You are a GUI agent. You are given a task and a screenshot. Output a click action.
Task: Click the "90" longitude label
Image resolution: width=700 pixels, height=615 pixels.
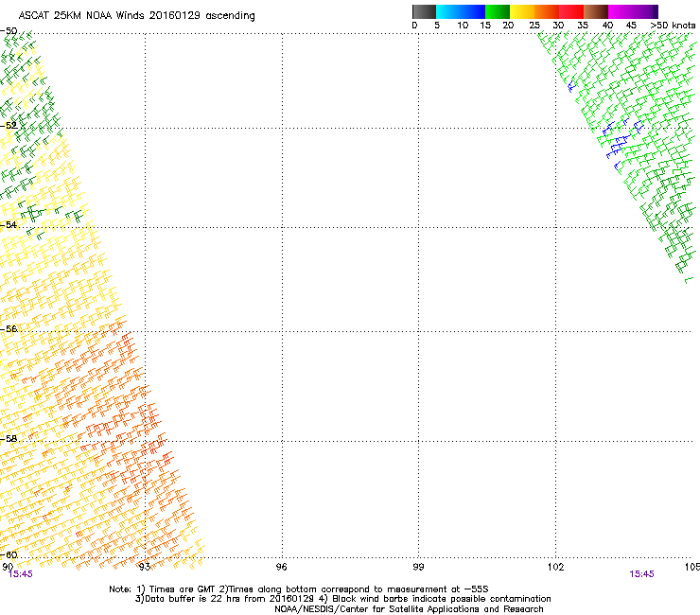point(8,567)
